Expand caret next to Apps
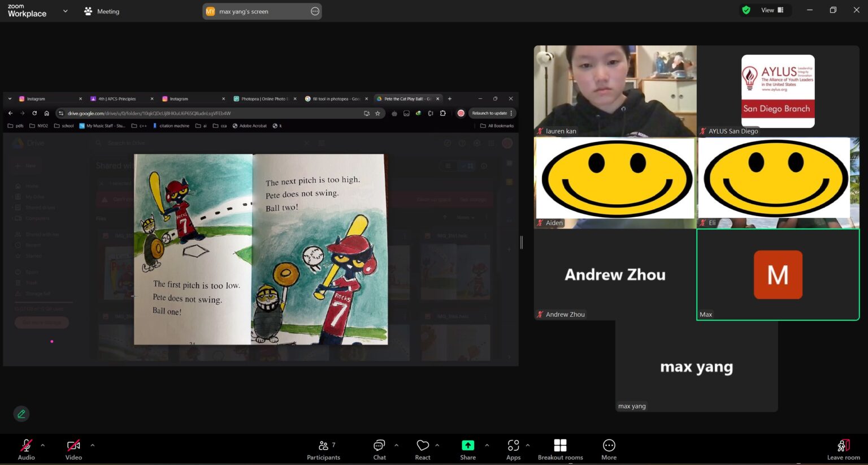This screenshot has height=465, width=868. 528,445
